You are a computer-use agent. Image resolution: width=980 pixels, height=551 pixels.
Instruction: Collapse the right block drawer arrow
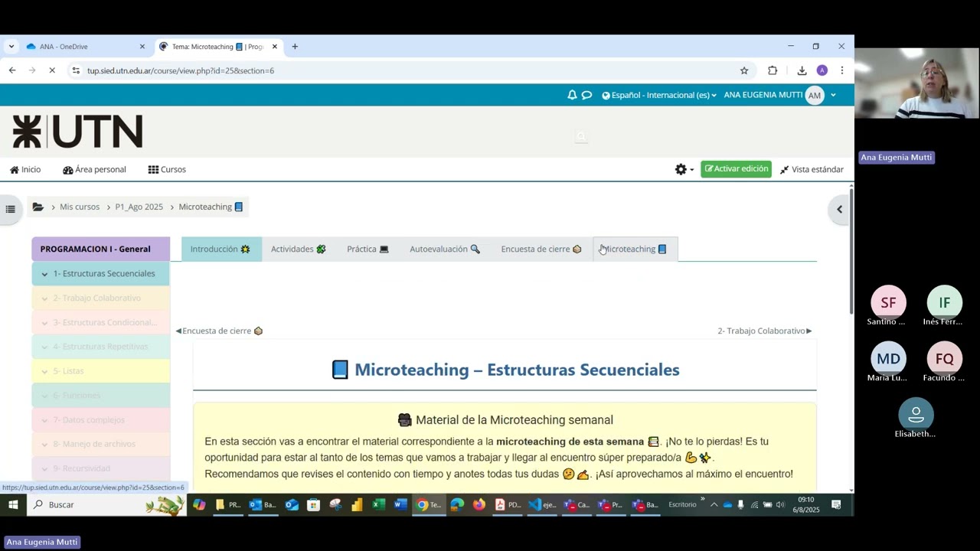(x=839, y=209)
